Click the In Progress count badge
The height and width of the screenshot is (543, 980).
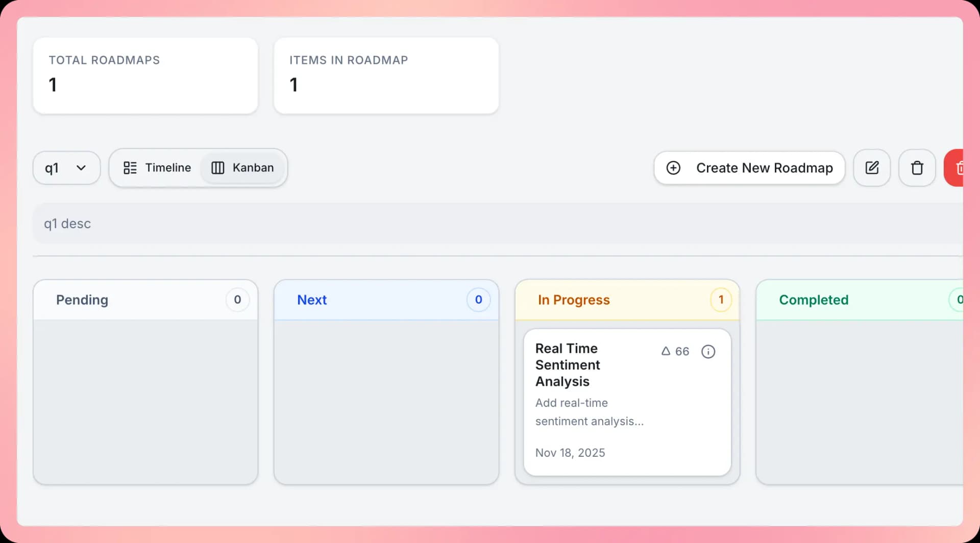point(721,300)
